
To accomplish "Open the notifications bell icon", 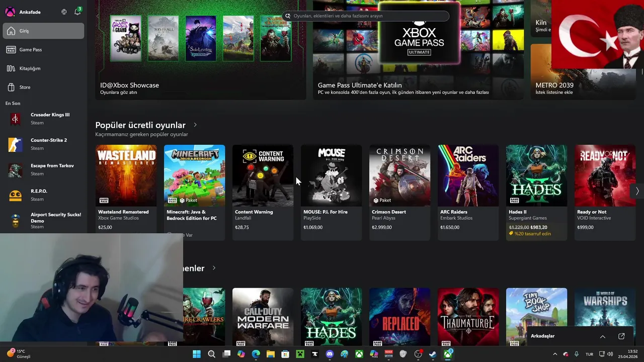I will click(x=77, y=12).
